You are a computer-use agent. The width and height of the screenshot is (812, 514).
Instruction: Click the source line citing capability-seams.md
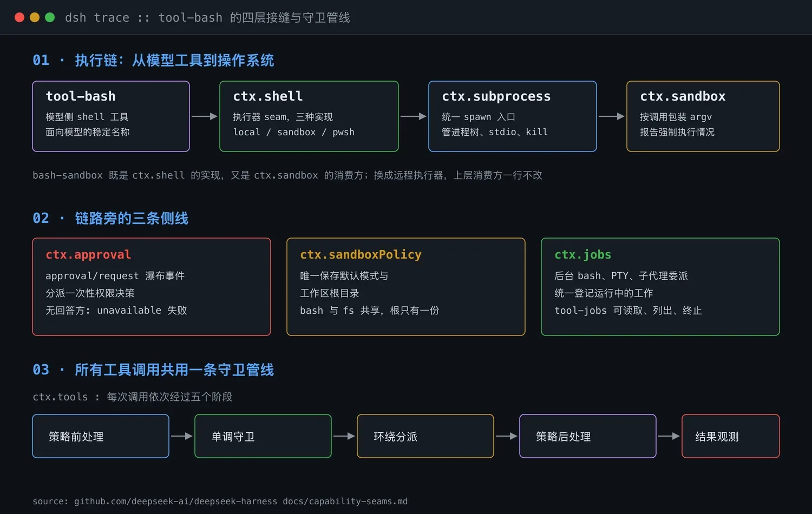(x=220, y=502)
